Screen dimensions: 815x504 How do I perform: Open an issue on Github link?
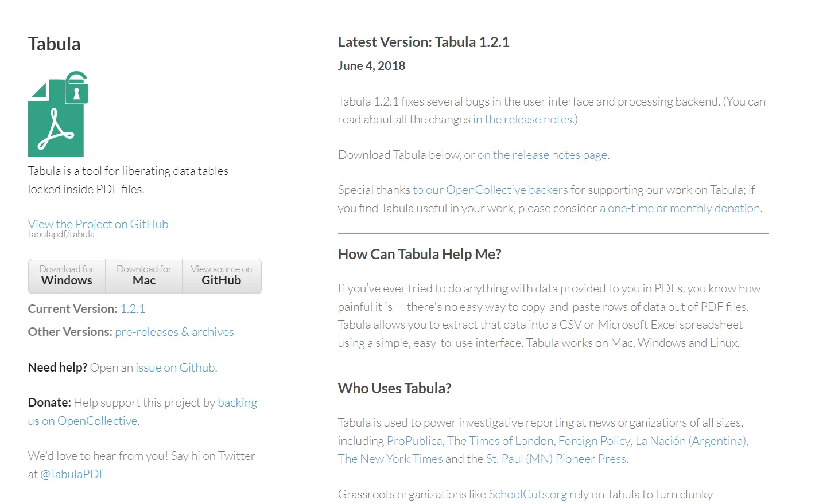[175, 367]
